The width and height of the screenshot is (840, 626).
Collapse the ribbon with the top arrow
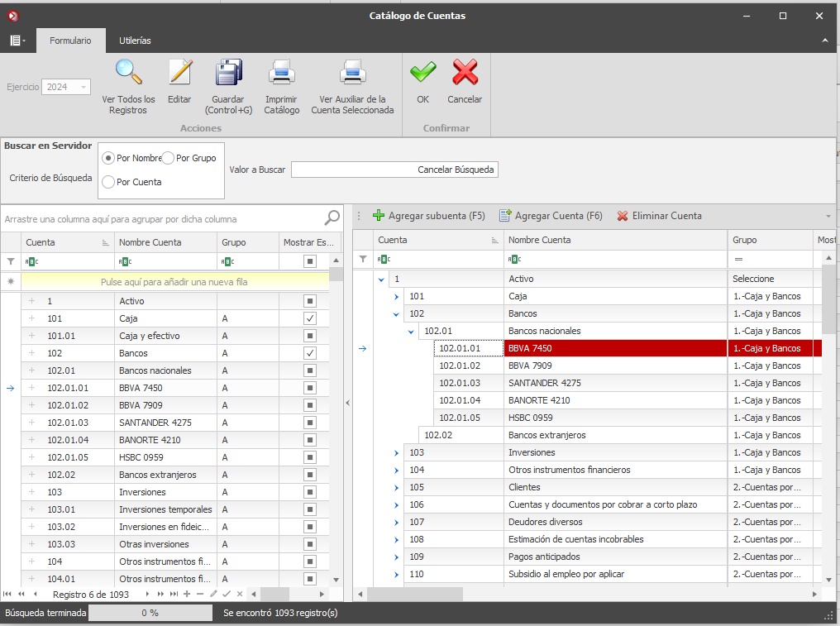pos(825,41)
